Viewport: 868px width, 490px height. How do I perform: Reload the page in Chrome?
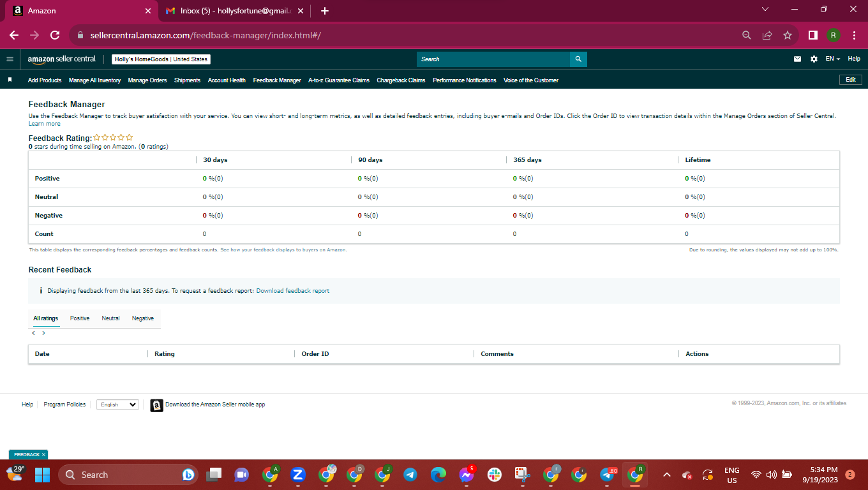point(55,35)
